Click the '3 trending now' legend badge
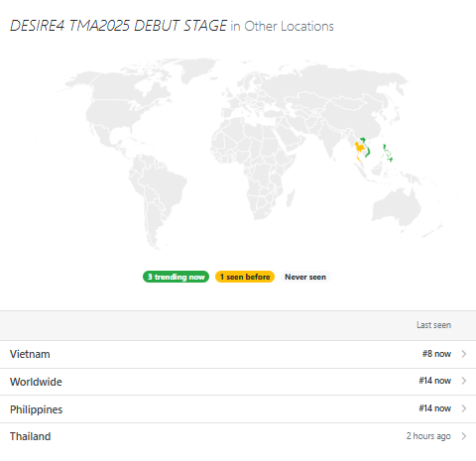 point(176,277)
